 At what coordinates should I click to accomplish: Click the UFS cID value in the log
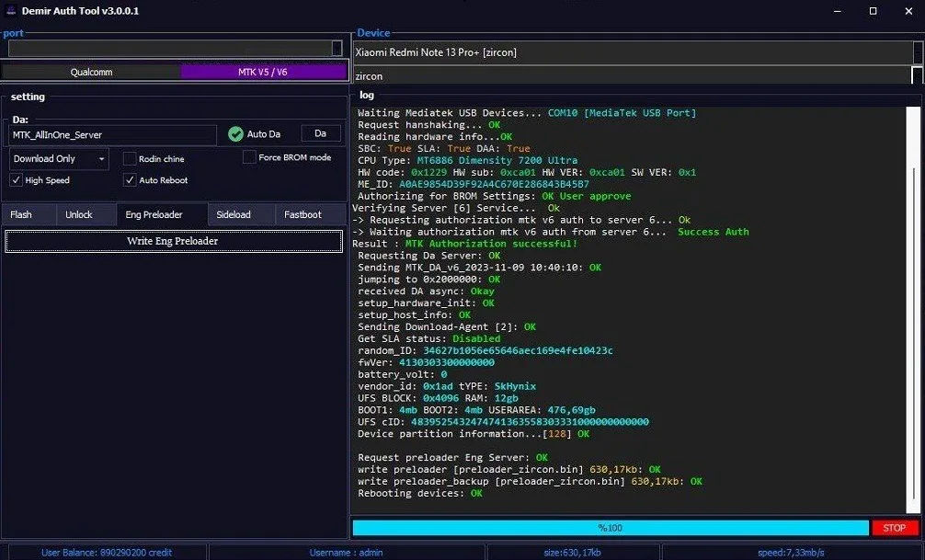(530, 421)
